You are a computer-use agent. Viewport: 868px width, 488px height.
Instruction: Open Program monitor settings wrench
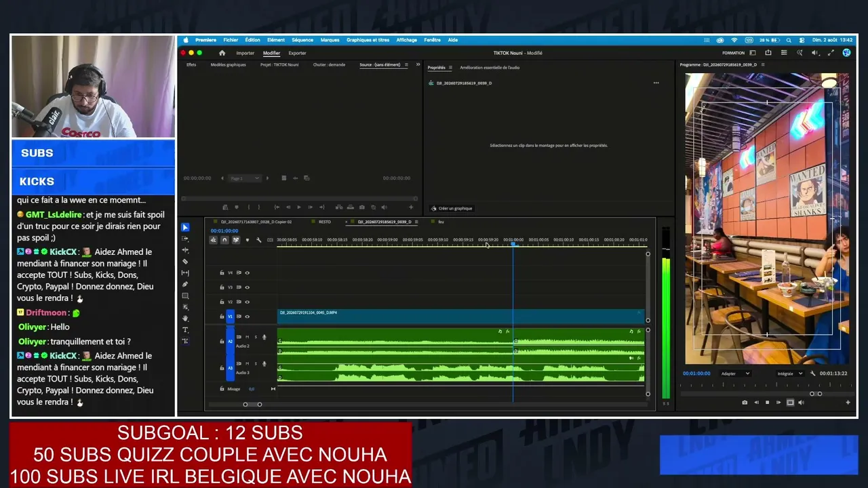(x=813, y=373)
